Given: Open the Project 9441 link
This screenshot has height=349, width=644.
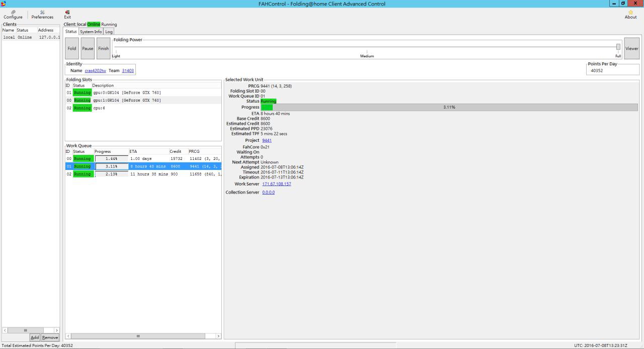Looking at the screenshot, I should coord(267,140).
